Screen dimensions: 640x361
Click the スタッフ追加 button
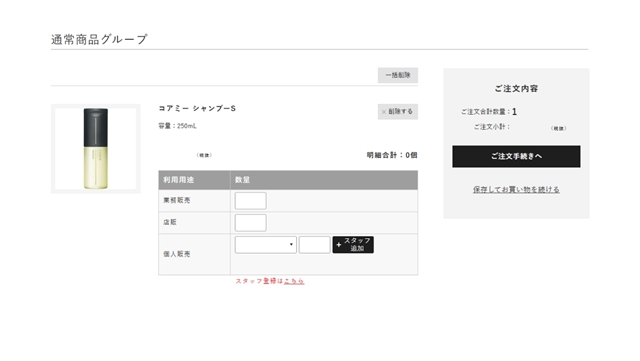tap(353, 245)
